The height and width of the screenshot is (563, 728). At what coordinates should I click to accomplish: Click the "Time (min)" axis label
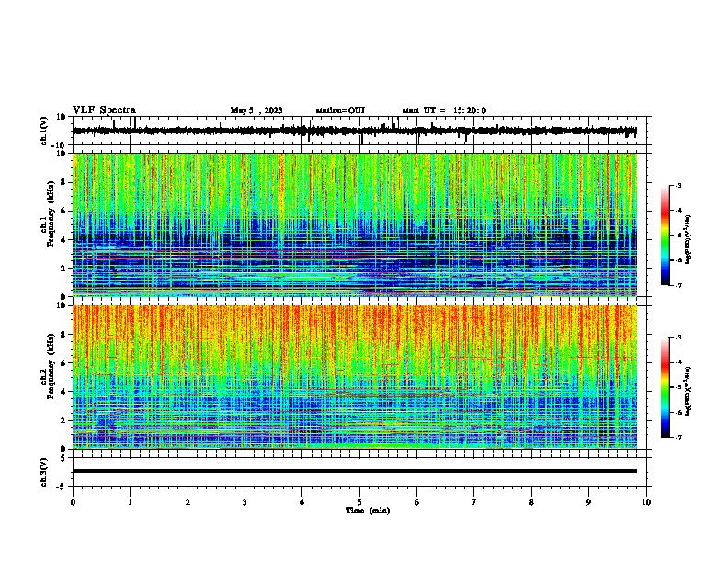pyautogui.click(x=368, y=511)
